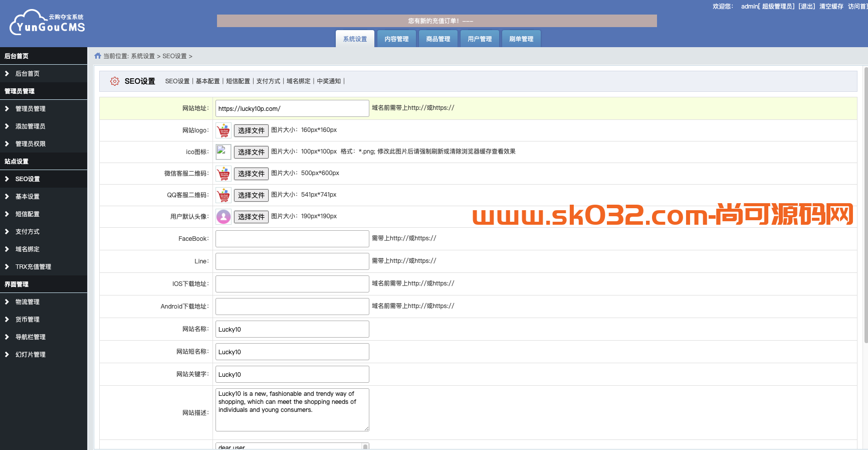The height and width of the screenshot is (450, 868).
Task: Click the 网站地址 input field
Action: pos(292,108)
